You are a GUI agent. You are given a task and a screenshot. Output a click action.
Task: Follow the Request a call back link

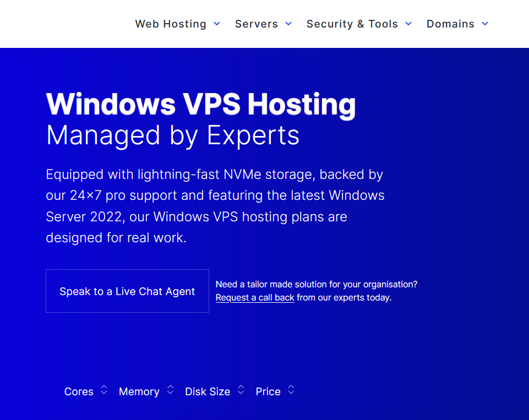coord(255,298)
